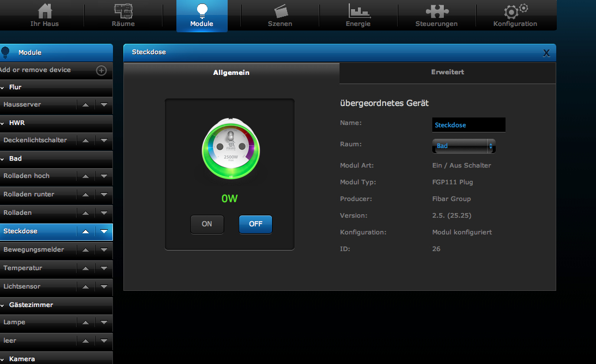This screenshot has height=364, width=596.
Task: Move Hausserver up with the arrow
Action: pyautogui.click(x=85, y=104)
